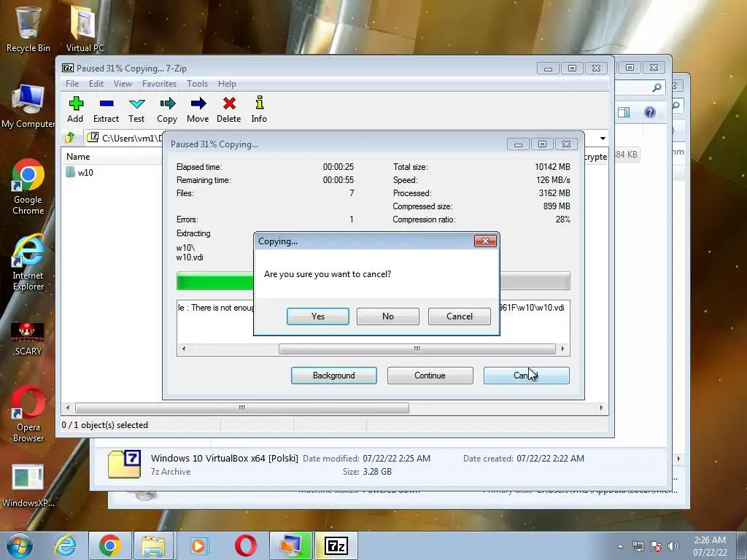Open the My Computer desktop icon
The width and height of the screenshot is (747, 560).
pos(28,106)
